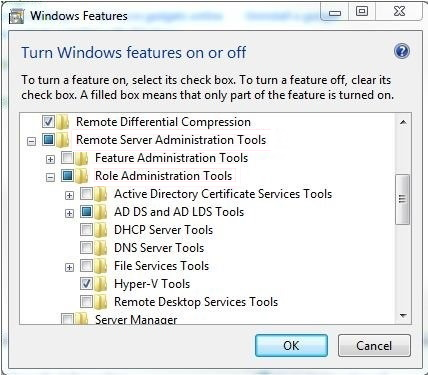Collapse Role Administration Tools node
The height and width of the screenshot is (375, 428).
(50, 177)
